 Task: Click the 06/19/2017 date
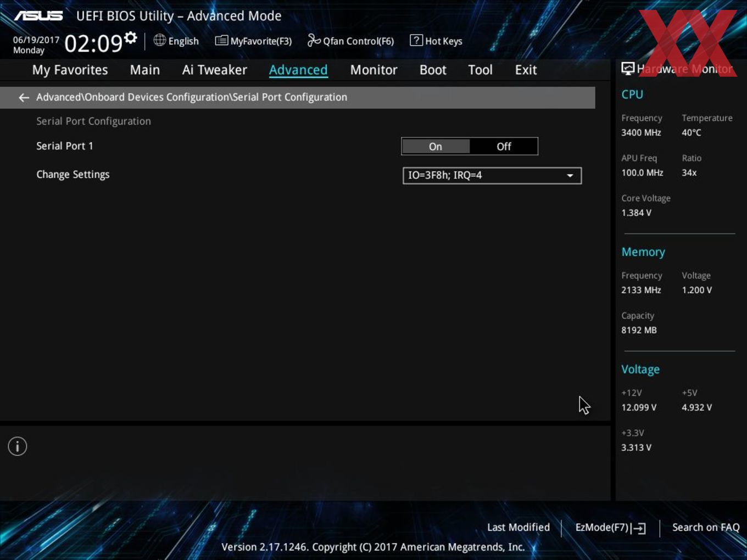coord(36,40)
